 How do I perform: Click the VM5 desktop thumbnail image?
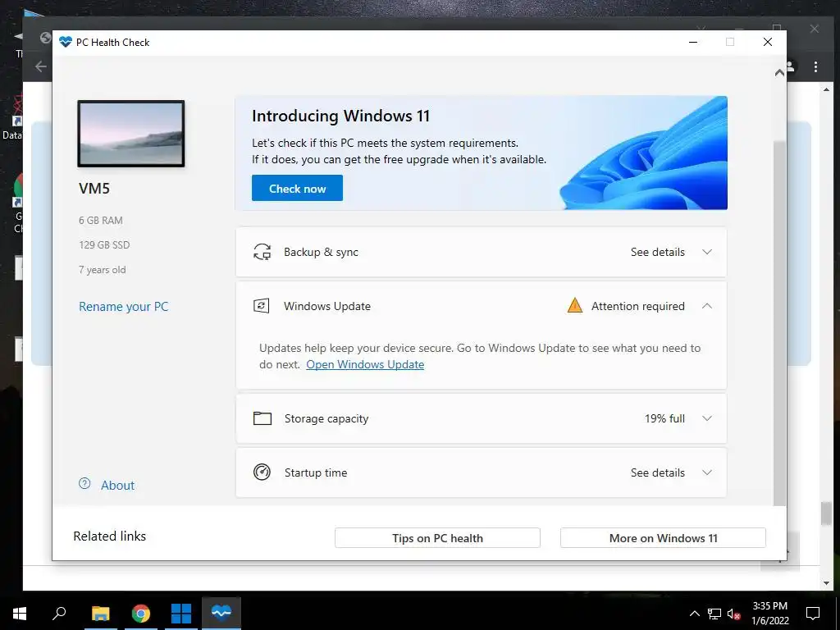tap(131, 134)
